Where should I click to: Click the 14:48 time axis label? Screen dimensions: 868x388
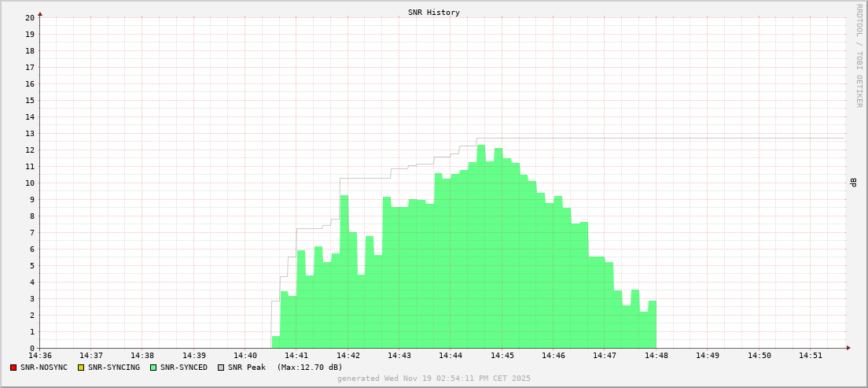coord(656,356)
